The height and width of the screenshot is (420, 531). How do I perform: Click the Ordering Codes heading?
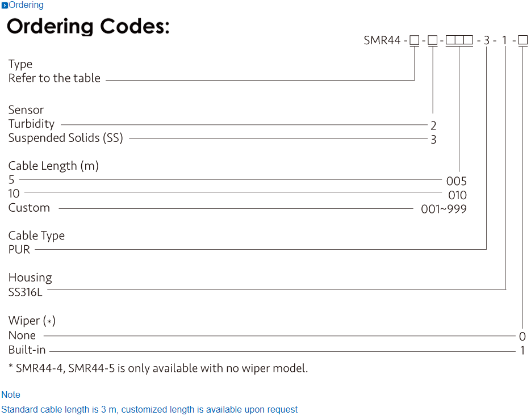click(x=88, y=26)
